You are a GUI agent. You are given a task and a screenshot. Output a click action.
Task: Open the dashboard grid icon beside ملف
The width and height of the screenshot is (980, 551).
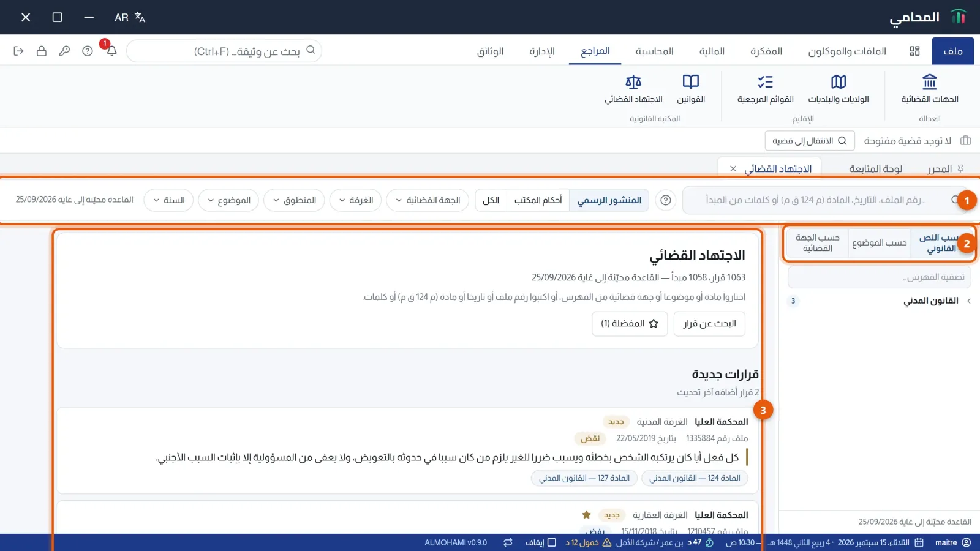(914, 51)
